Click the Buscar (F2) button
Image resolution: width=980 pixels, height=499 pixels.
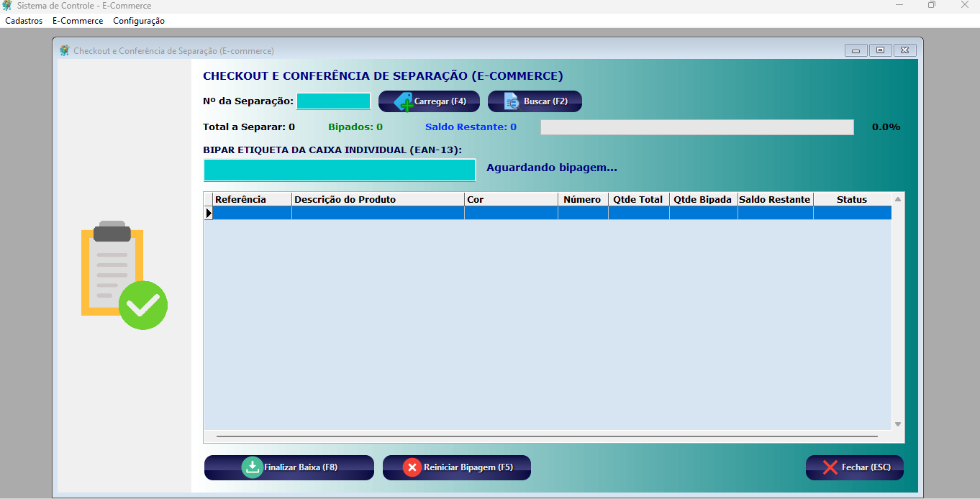[x=535, y=101]
